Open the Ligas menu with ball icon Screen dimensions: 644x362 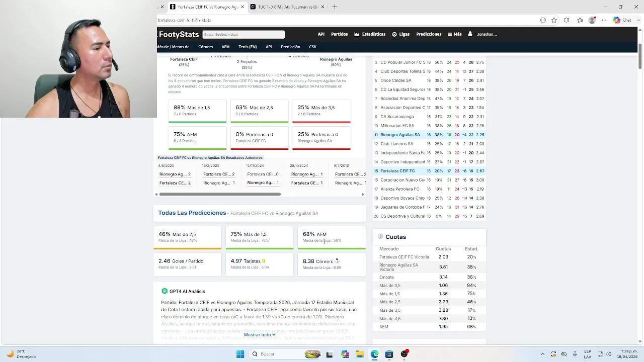point(400,34)
